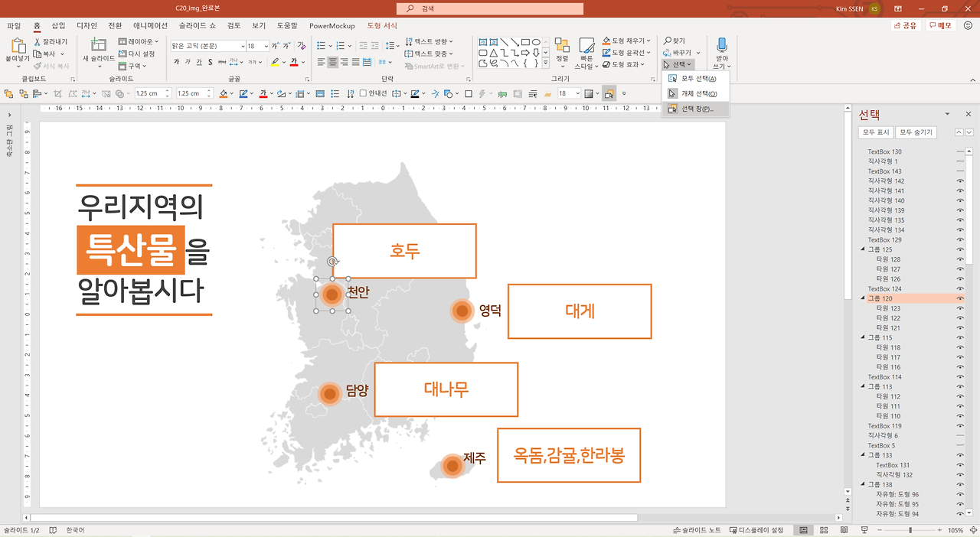This screenshot has height=537, width=980.
Task: Click the Dictate (받아쓰기) microphone icon
Action: [721, 46]
